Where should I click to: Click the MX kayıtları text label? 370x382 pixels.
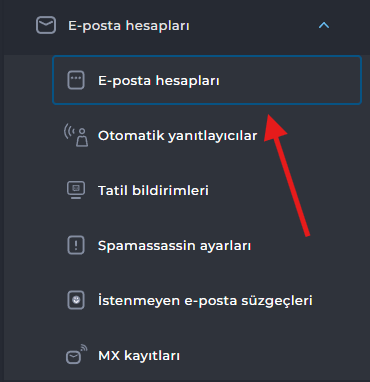[139, 355]
